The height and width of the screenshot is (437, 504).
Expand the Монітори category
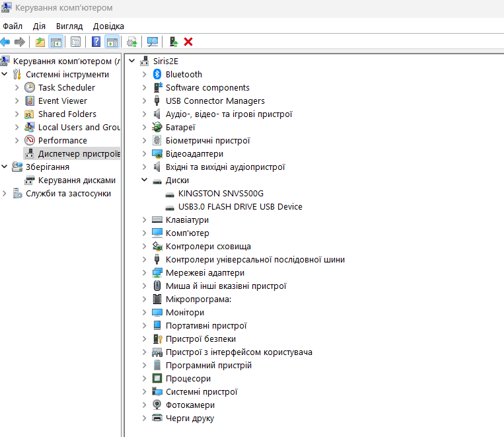[x=144, y=312]
